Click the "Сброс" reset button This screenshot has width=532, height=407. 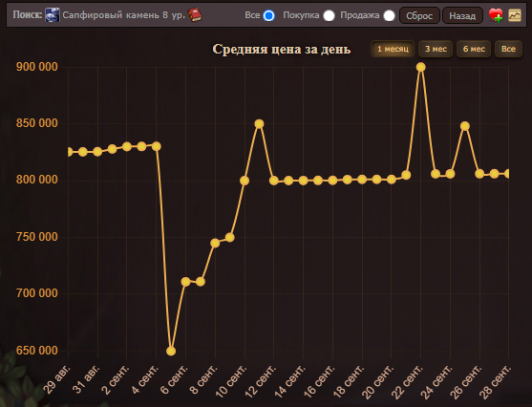point(419,15)
